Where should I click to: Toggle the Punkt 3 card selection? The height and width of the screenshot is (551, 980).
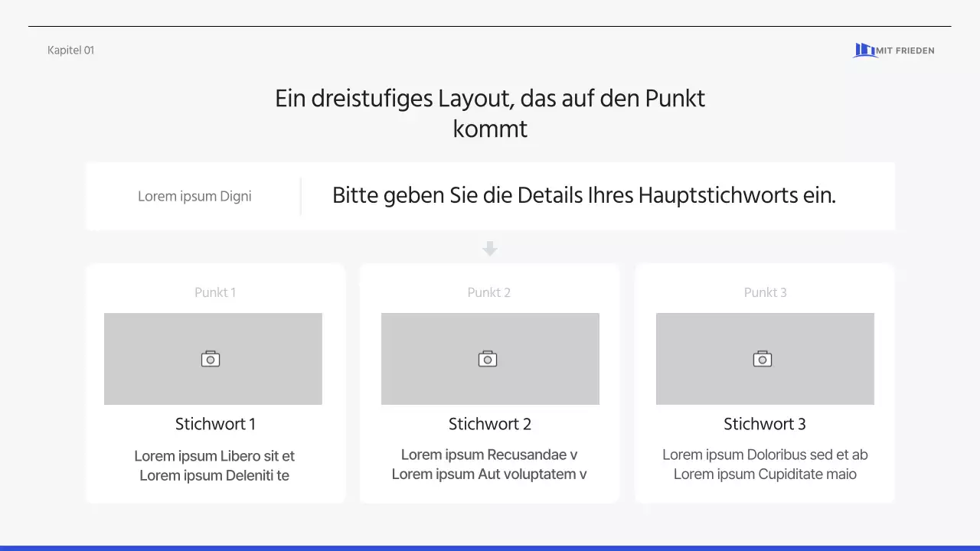(765, 383)
